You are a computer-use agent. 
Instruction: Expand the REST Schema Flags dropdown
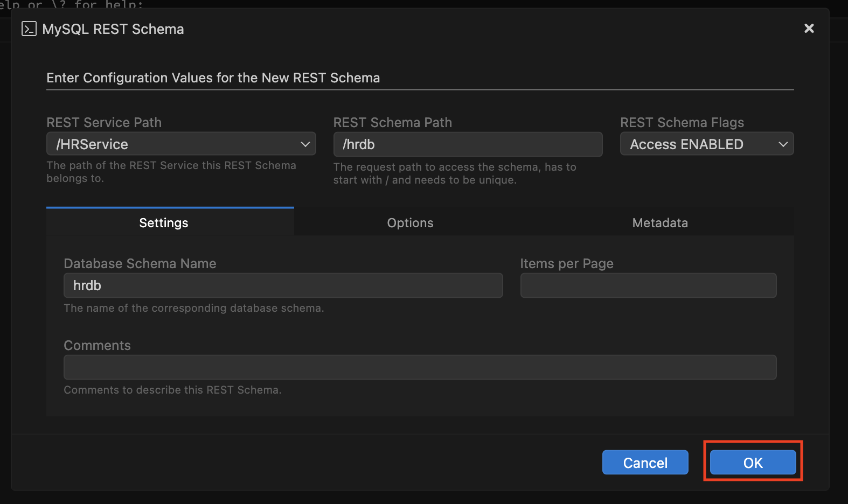tap(706, 144)
